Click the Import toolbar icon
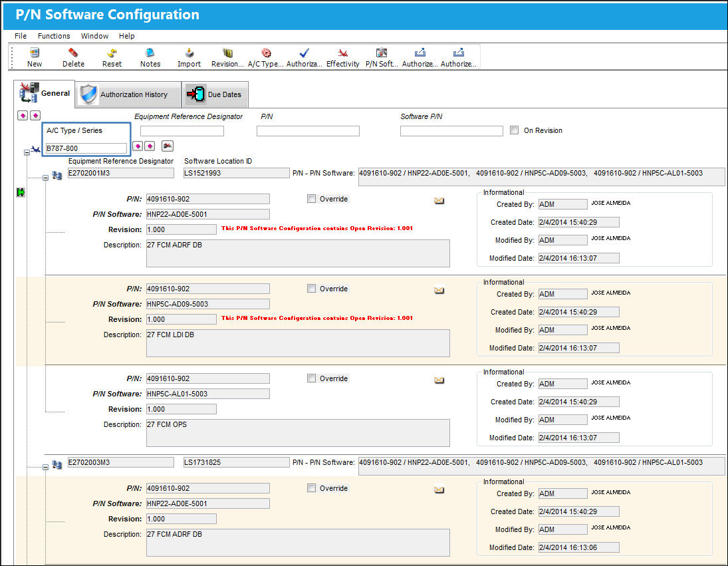 point(189,53)
